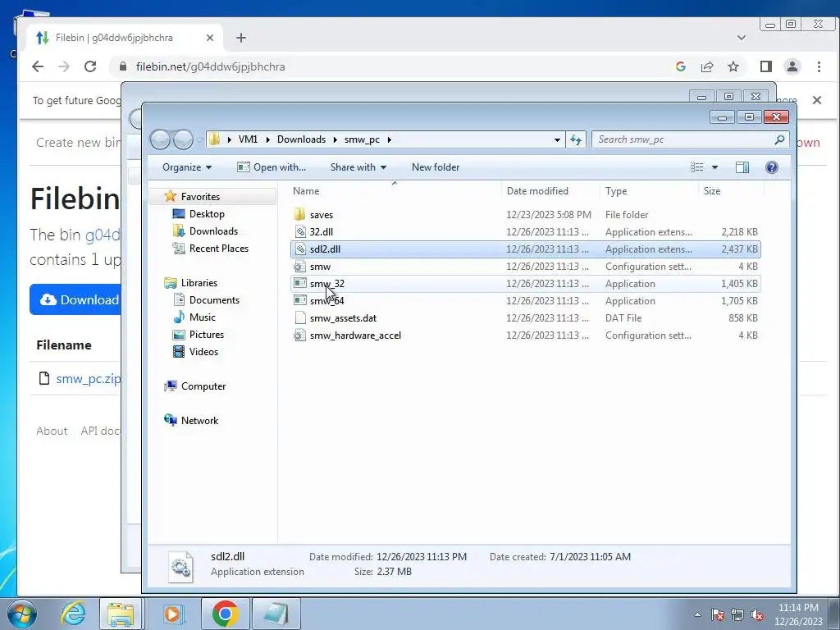Open the Windows Start menu
This screenshot has height=630, width=840.
22,614
